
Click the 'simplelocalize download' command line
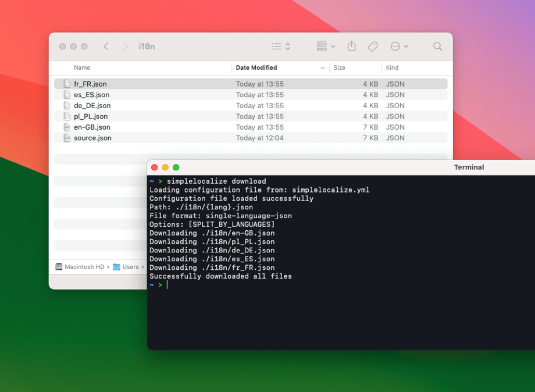click(x=216, y=181)
